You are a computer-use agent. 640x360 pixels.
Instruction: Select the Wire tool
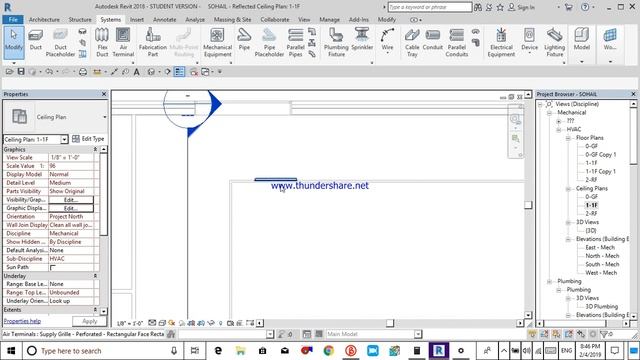[x=387, y=40]
